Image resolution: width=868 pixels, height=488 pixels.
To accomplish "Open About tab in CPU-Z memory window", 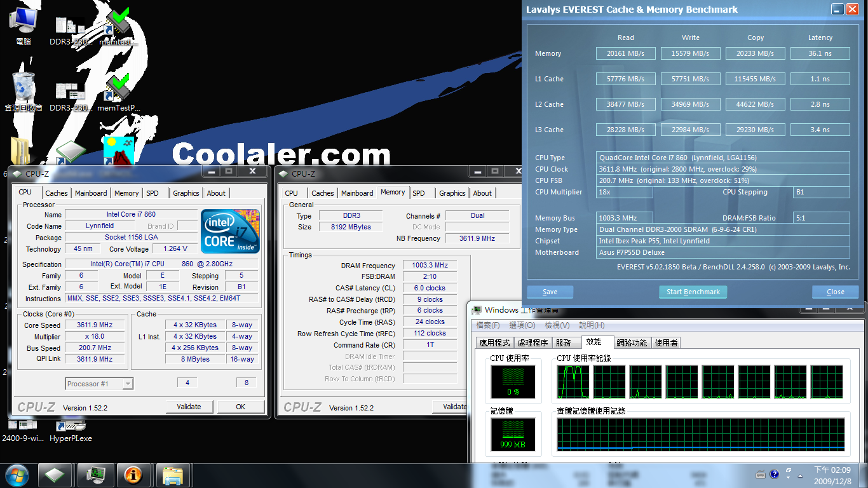I will [x=482, y=193].
